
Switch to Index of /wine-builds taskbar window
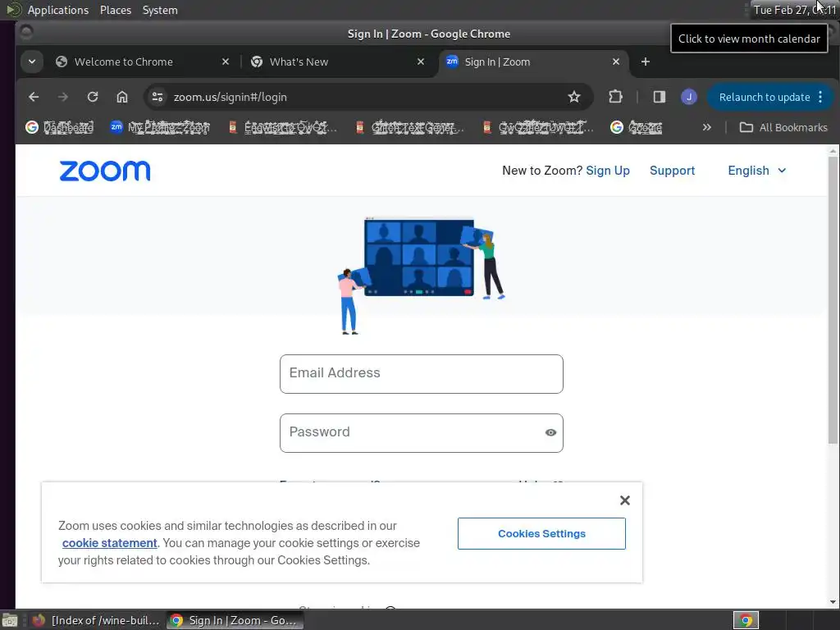pos(97,620)
